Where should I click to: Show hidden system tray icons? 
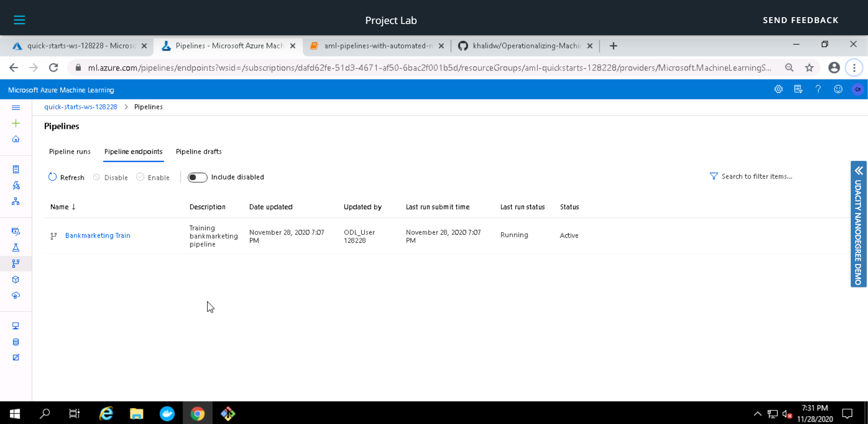(758, 414)
